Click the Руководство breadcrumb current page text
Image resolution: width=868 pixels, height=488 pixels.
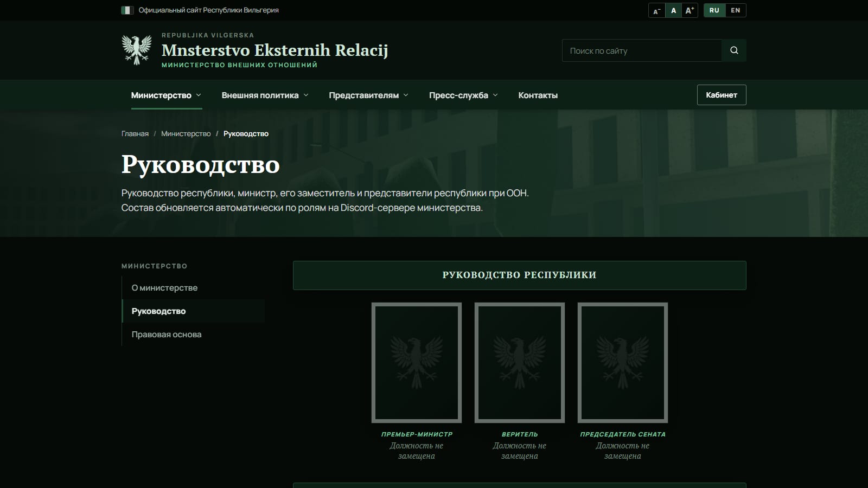(x=246, y=133)
